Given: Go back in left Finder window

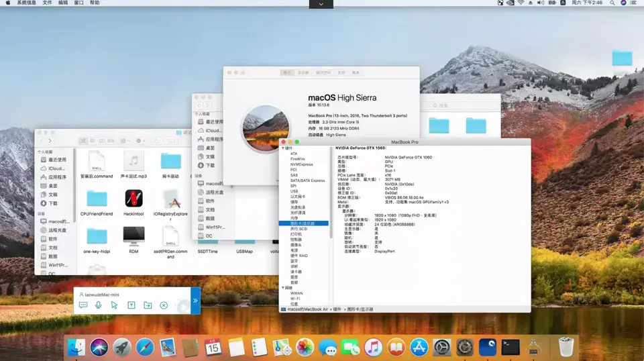Looking at the screenshot, I should click(42, 141).
